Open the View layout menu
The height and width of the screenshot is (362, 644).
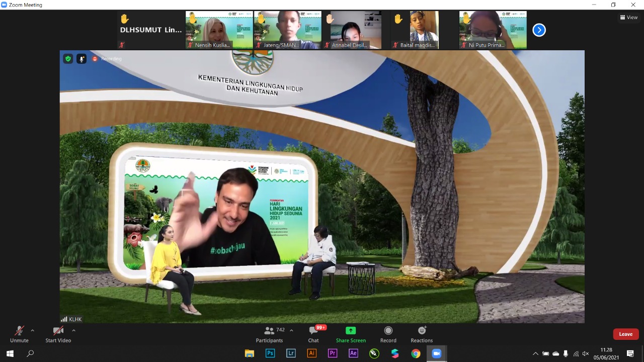click(629, 17)
